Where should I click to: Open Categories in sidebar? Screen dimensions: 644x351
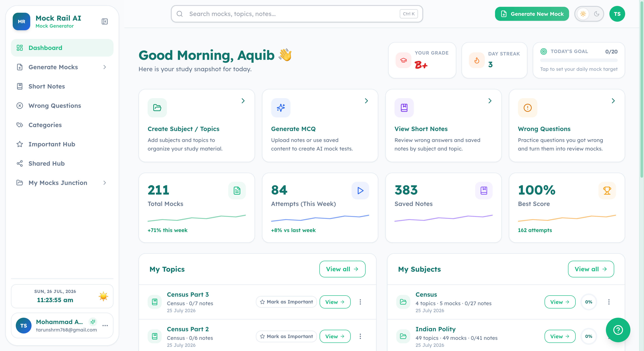(62, 125)
